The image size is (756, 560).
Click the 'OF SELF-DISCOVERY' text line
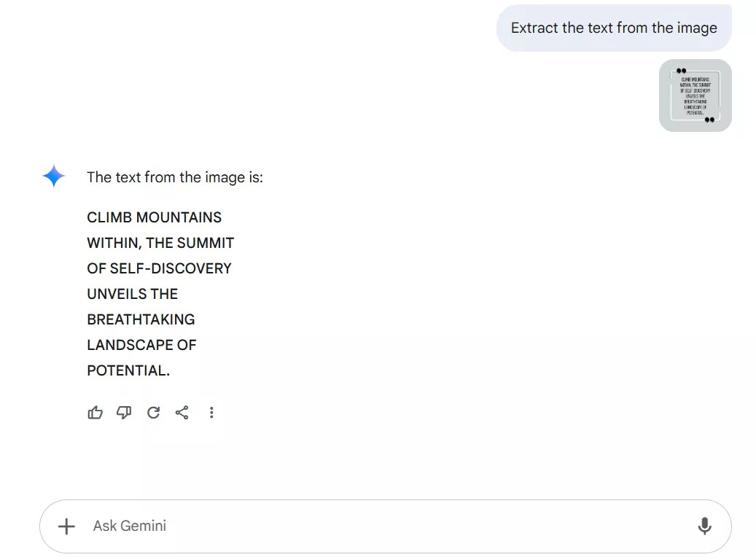tap(159, 268)
